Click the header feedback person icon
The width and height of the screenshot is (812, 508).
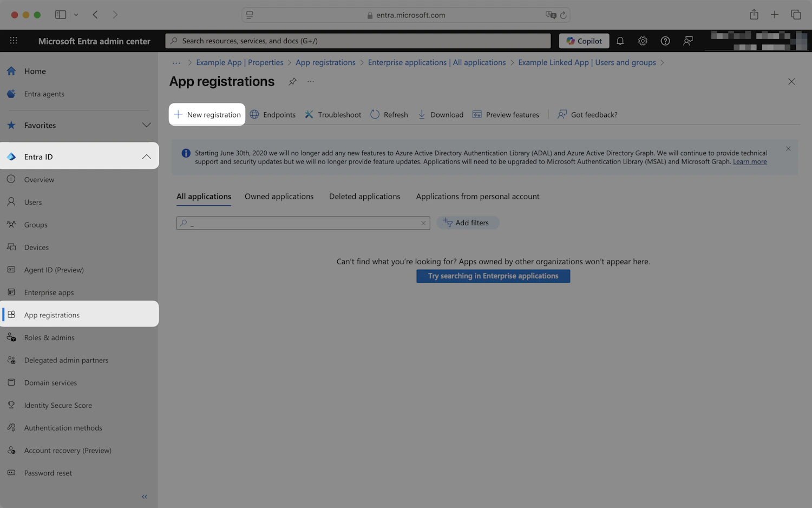pyautogui.click(x=688, y=41)
